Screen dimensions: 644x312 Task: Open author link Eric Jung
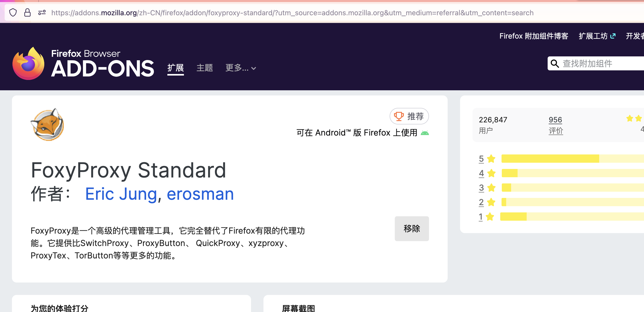click(121, 194)
